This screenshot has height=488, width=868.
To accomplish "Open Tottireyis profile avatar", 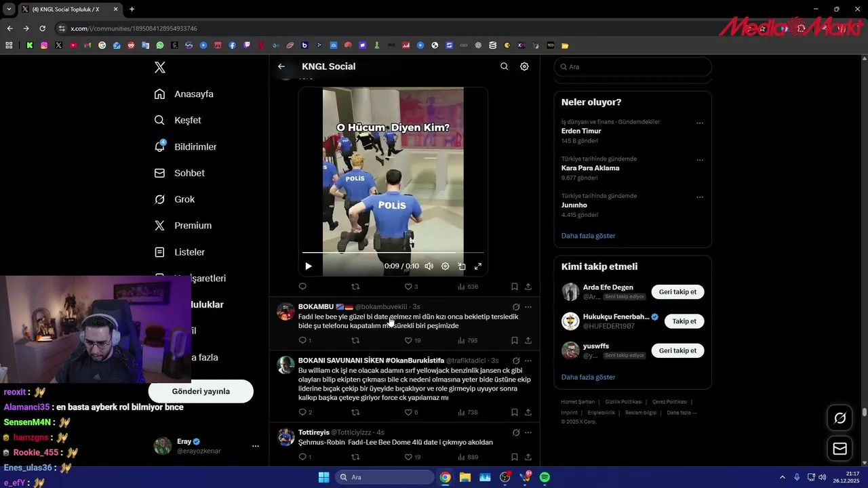I will 286,437.
